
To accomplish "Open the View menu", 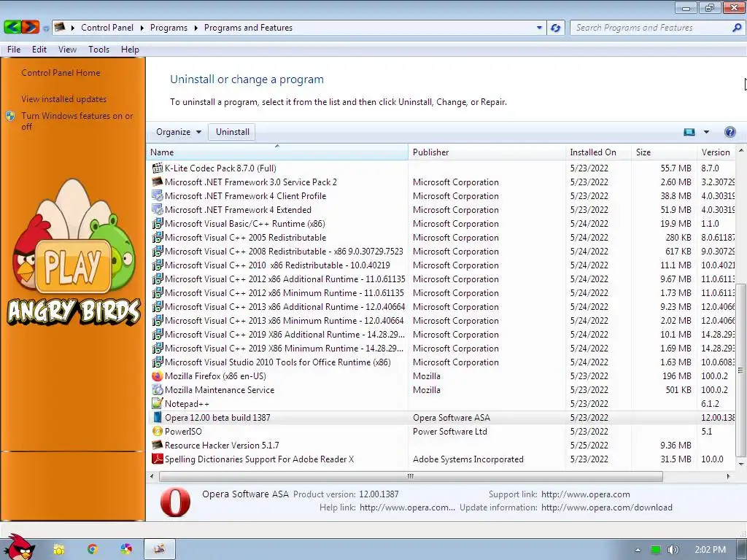I will tap(67, 49).
